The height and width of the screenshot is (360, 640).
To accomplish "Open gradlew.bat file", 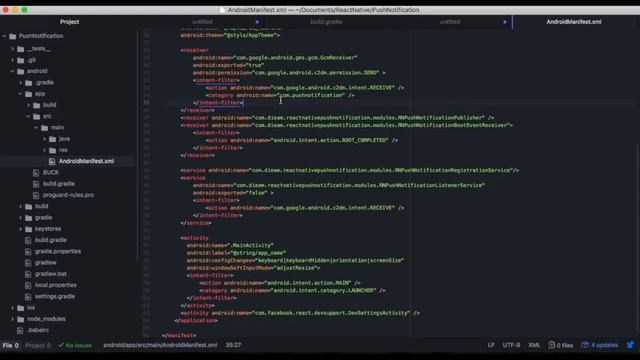I will 51,274.
